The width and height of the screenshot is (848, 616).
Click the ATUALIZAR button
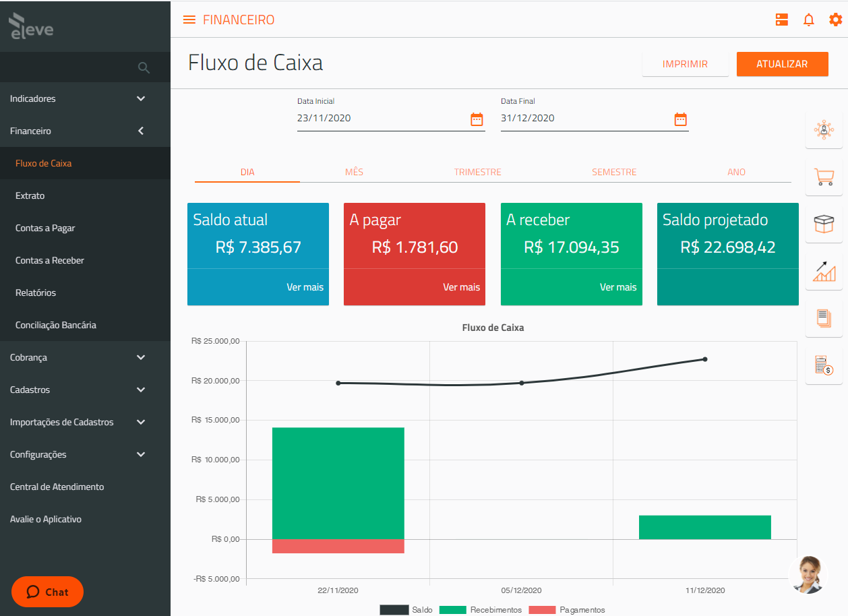(x=782, y=64)
